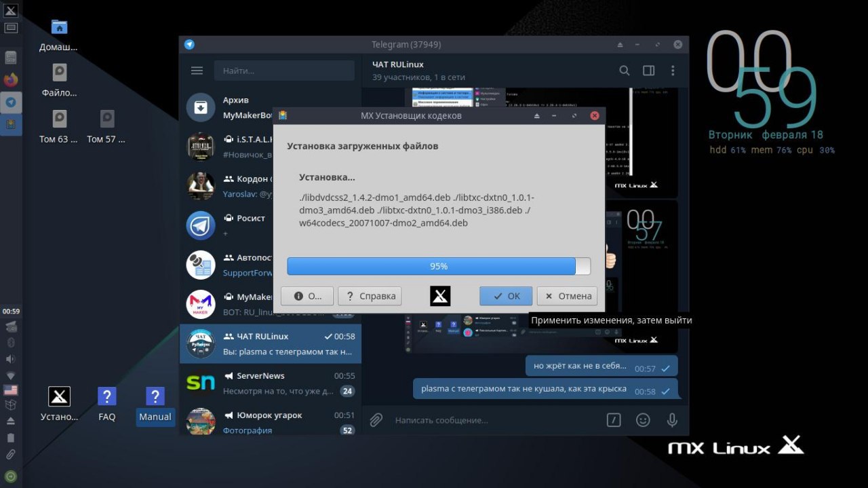
Task: Open package updater box tray icon
Action: (x=11, y=405)
